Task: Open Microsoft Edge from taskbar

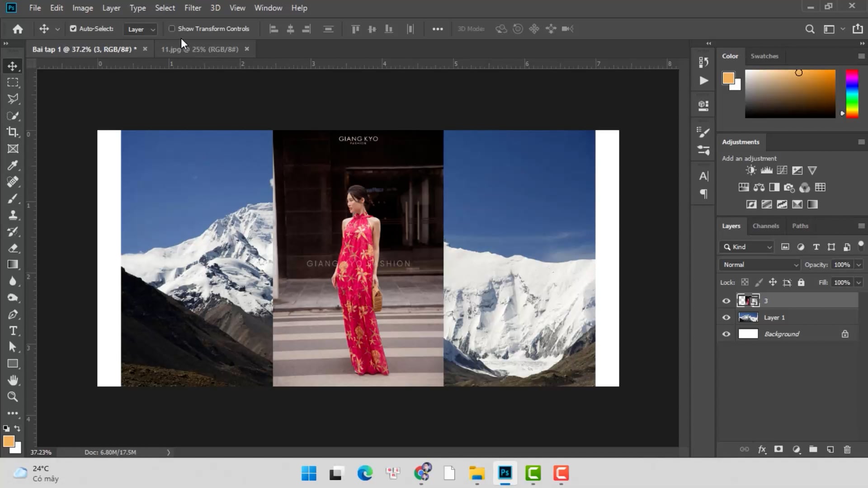Action: point(365,473)
